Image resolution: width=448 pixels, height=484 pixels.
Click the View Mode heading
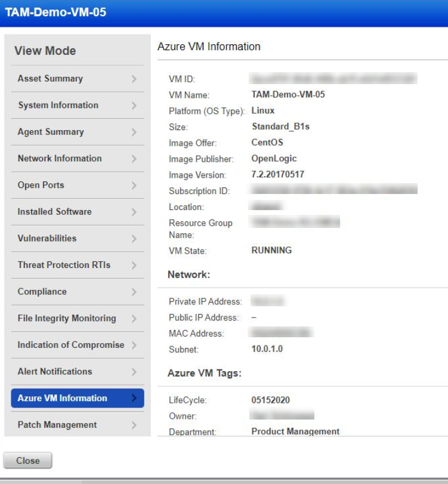point(45,51)
